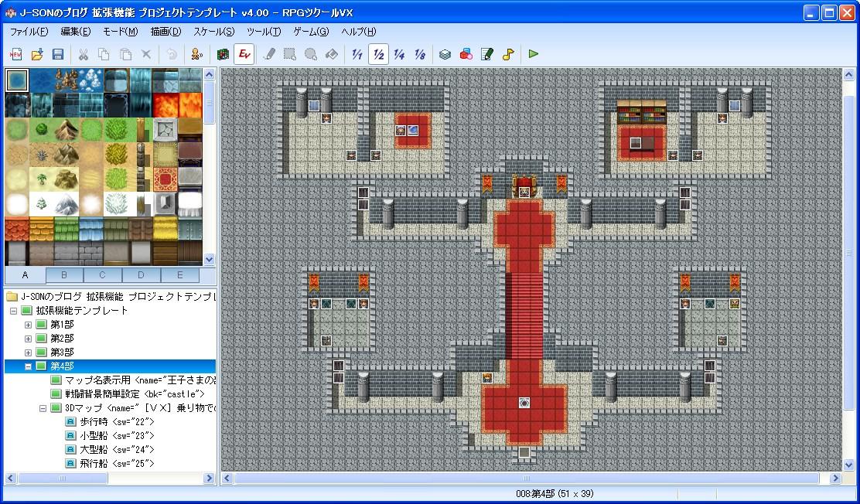Expand the 第1部 map node
The image size is (860, 504).
pos(28,325)
